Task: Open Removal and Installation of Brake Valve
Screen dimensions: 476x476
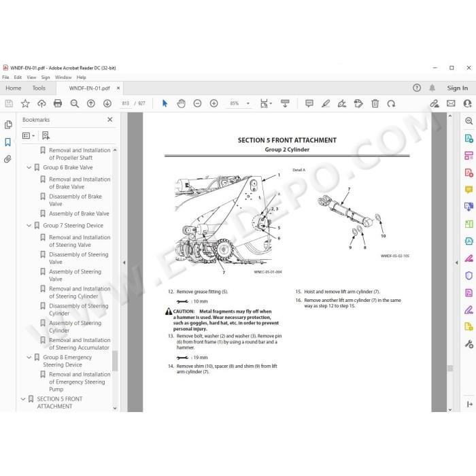Action: [x=80, y=183]
